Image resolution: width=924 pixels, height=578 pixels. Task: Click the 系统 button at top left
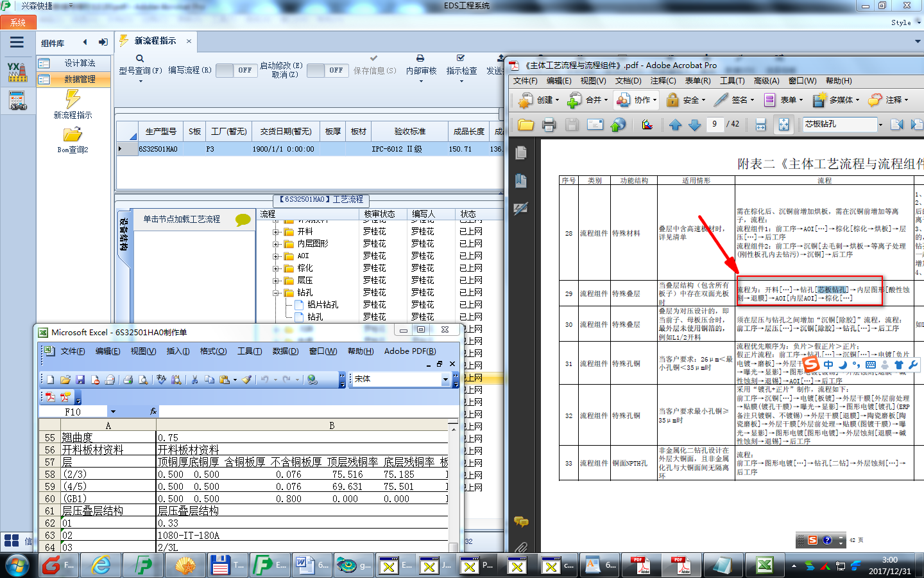pyautogui.click(x=18, y=22)
